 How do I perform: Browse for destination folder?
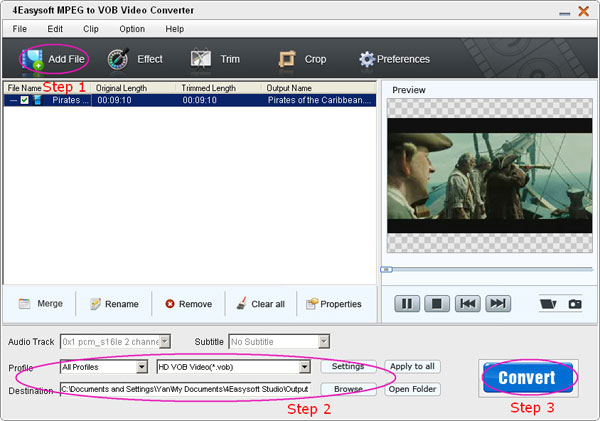pos(348,389)
